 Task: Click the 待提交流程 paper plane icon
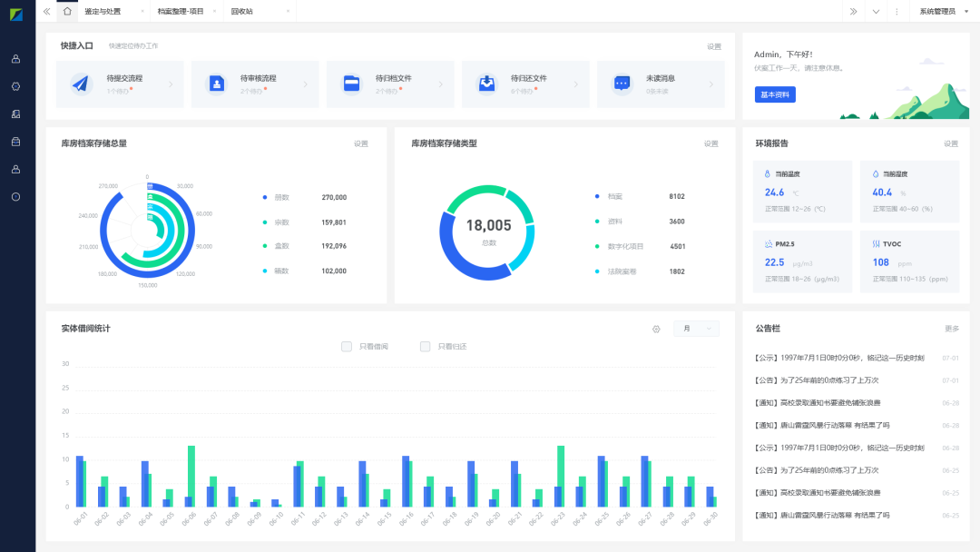pyautogui.click(x=82, y=84)
